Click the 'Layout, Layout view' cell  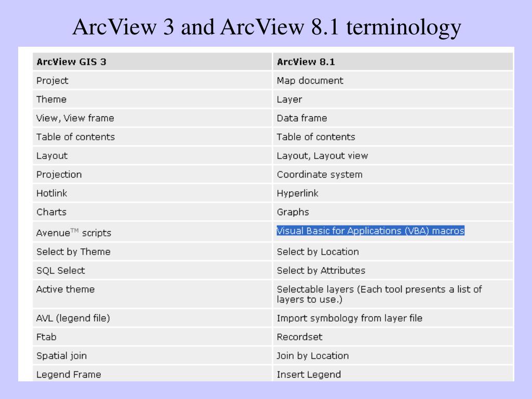393,156
